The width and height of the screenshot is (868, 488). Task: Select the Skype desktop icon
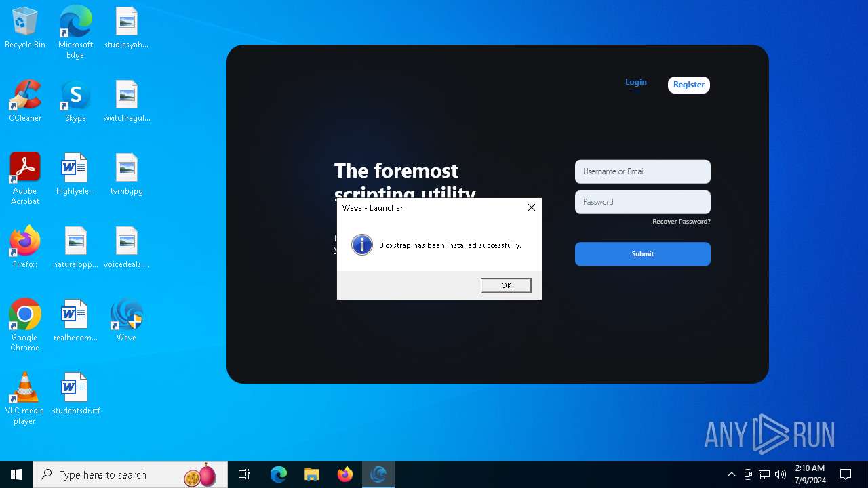point(75,102)
